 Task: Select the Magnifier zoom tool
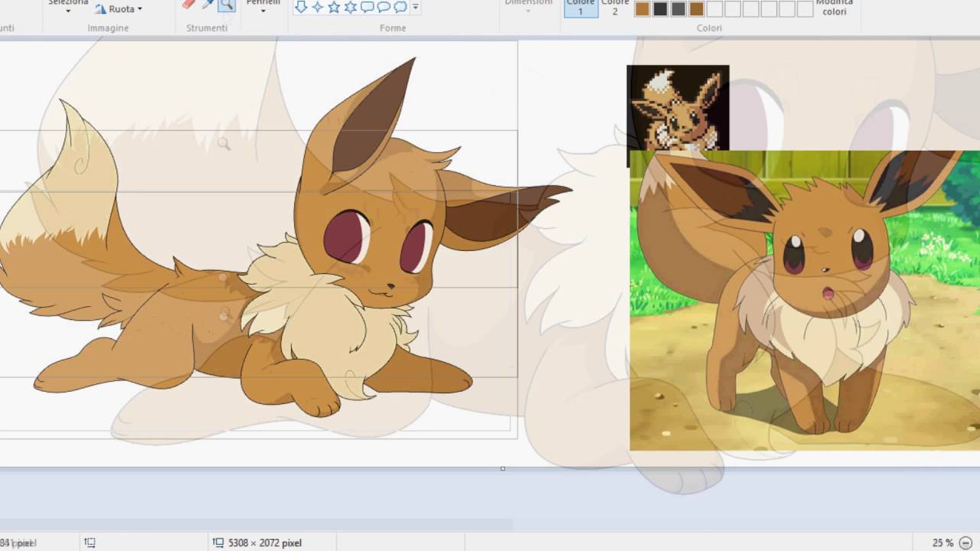click(226, 6)
